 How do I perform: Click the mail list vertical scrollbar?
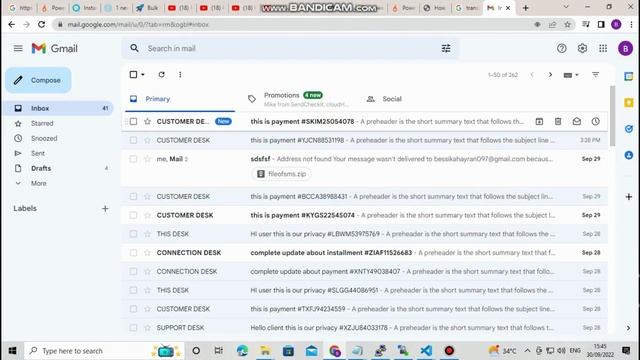click(x=612, y=116)
